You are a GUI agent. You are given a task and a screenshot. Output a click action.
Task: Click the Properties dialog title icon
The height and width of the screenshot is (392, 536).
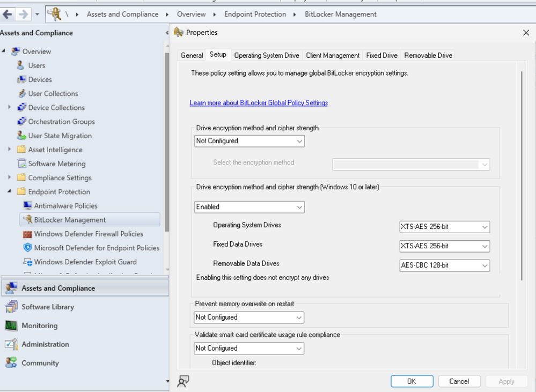(x=179, y=33)
